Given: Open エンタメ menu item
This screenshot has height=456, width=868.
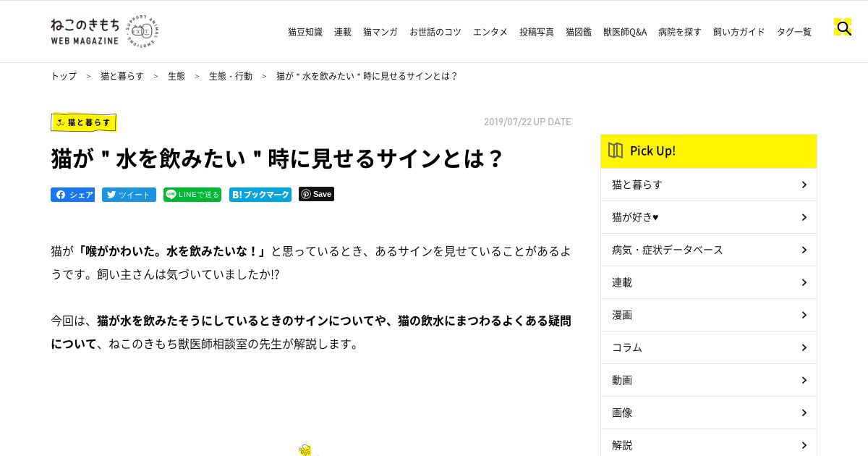Looking at the screenshot, I should 490,32.
